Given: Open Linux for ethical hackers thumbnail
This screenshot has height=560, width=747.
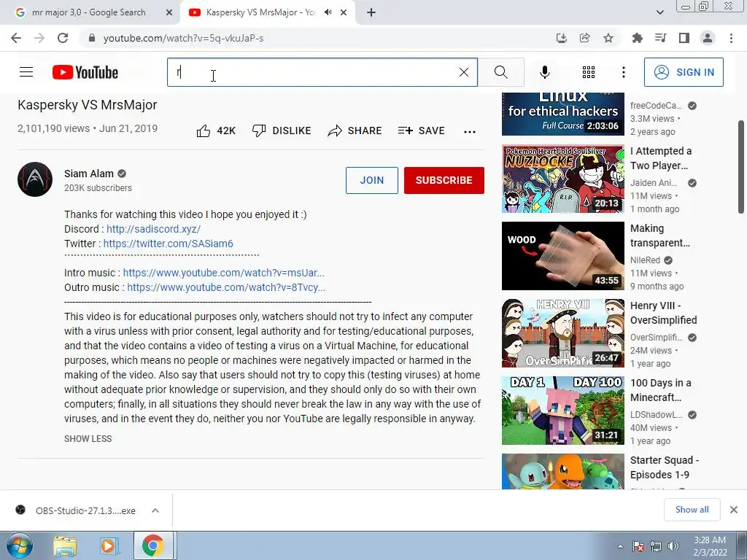Looking at the screenshot, I should click(x=562, y=114).
